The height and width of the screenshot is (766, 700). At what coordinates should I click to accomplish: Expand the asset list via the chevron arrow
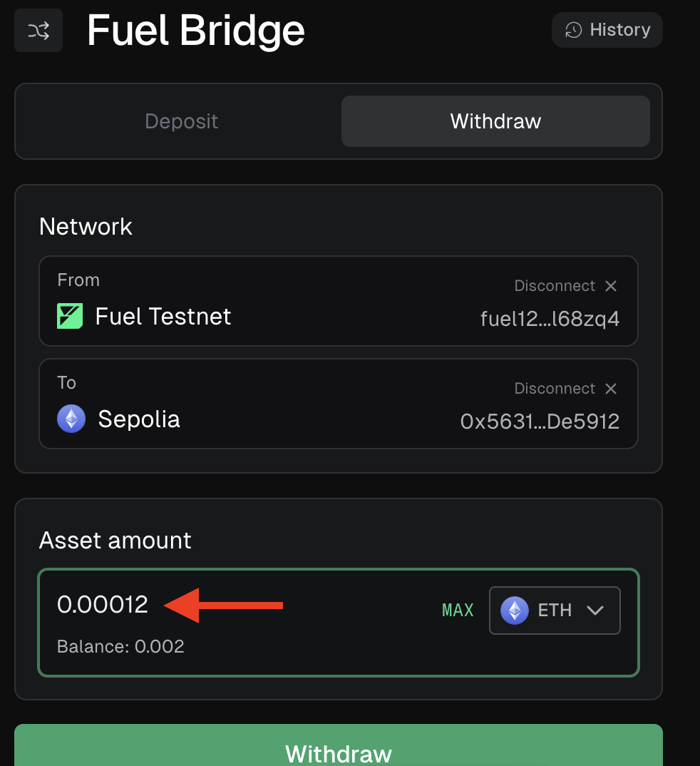click(x=595, y=611)
